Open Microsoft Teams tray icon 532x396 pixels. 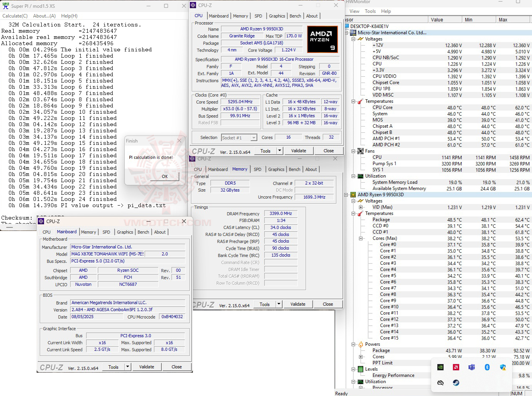point(472,368)
